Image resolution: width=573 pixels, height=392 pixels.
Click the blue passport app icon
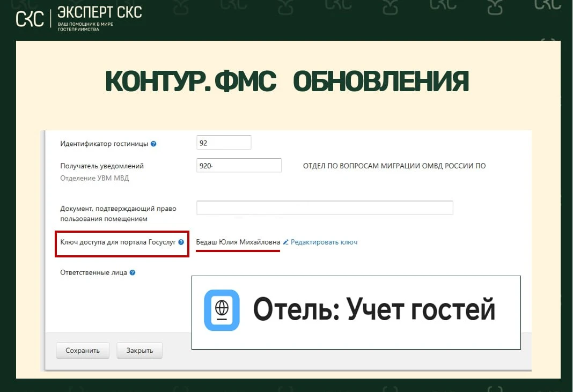pos(222,310)
